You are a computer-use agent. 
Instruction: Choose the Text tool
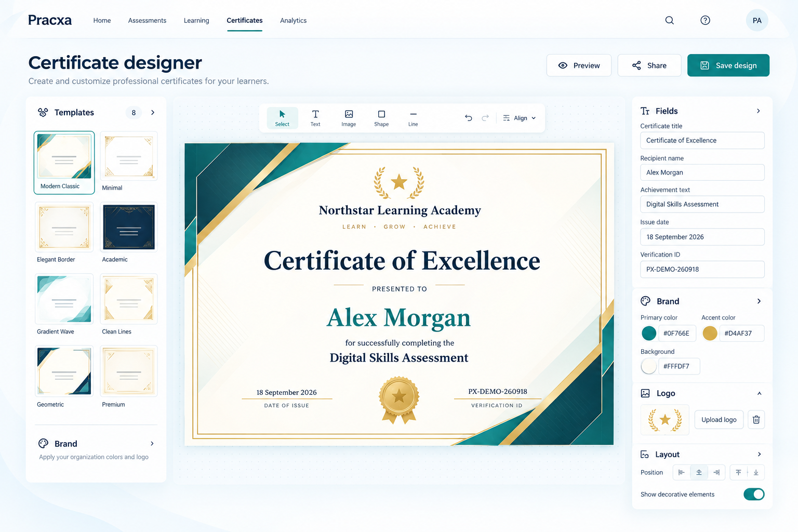315,118
